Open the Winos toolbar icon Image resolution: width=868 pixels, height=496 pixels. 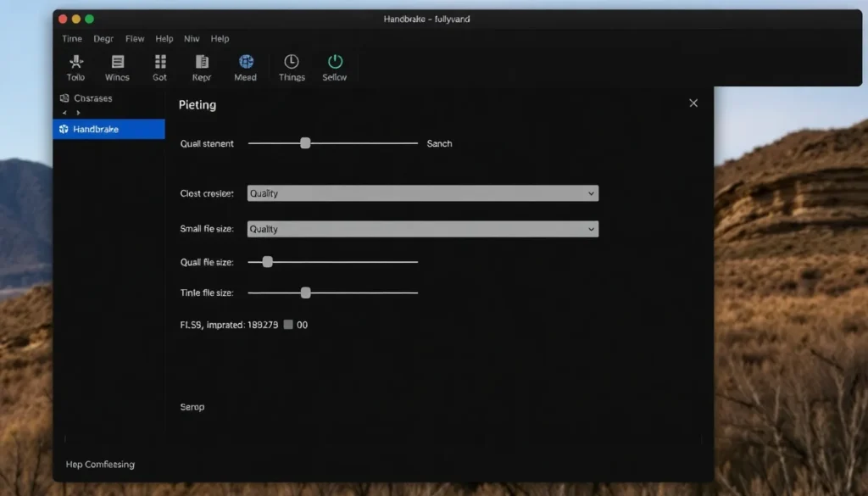117,62
